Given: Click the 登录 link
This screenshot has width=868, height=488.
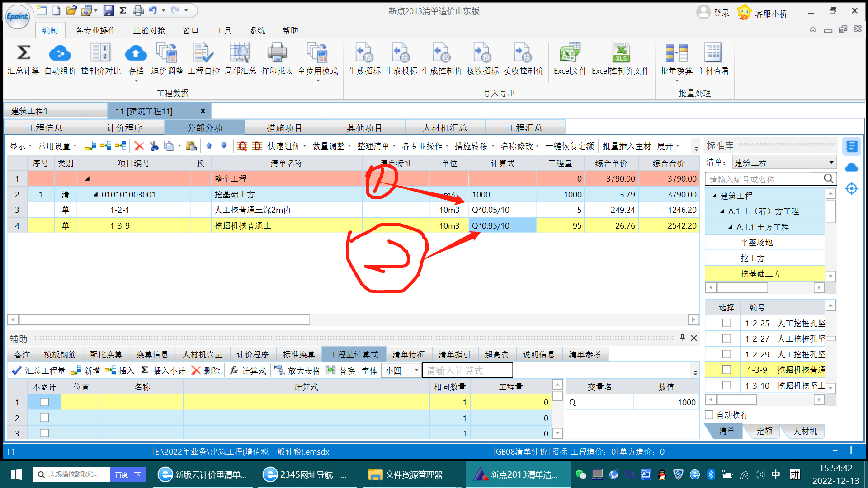Looking at the screenshot, I should (721, 13).
